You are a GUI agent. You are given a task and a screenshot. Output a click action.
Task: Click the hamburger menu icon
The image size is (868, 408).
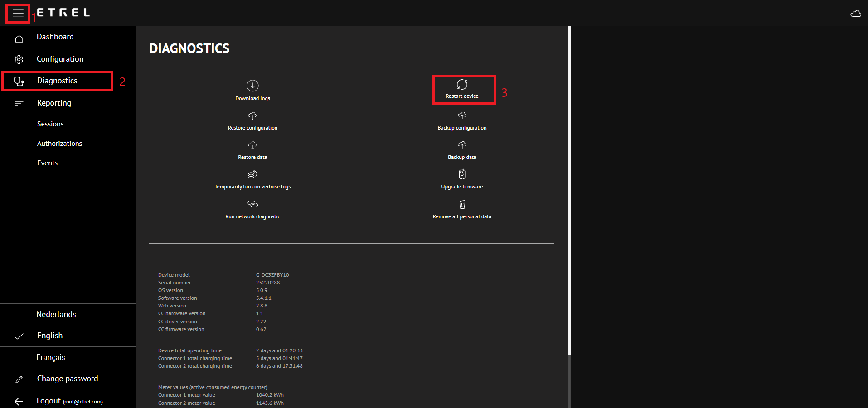tap(18, 14)
